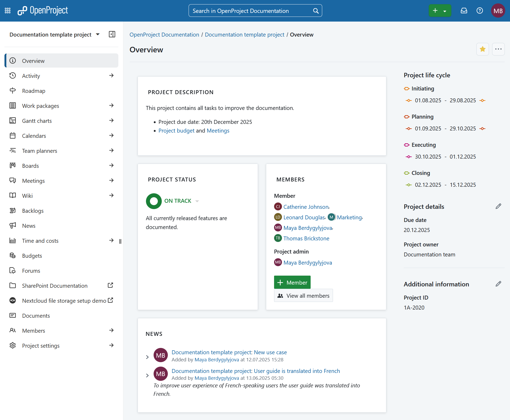Image resolution: width=510 pixels, height=420 pixels.
Task: Click the sidebar resize handle
Action: click(x=120, y=241)
